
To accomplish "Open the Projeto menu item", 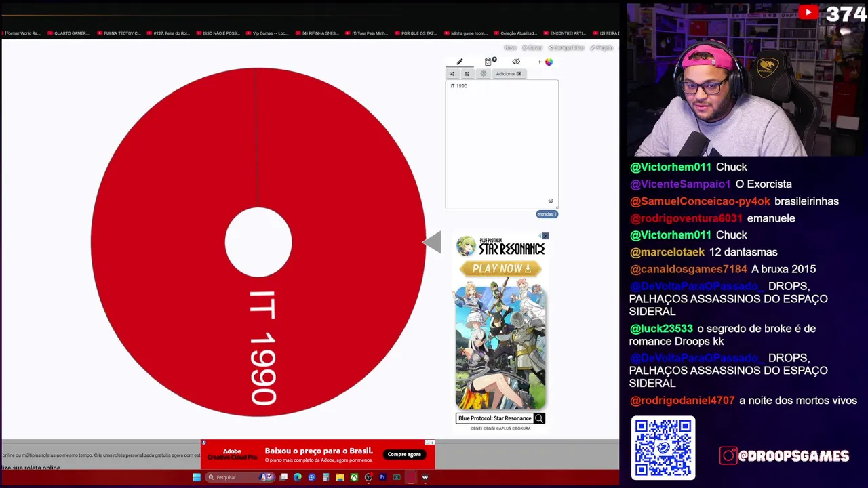I will click(601, 48).
